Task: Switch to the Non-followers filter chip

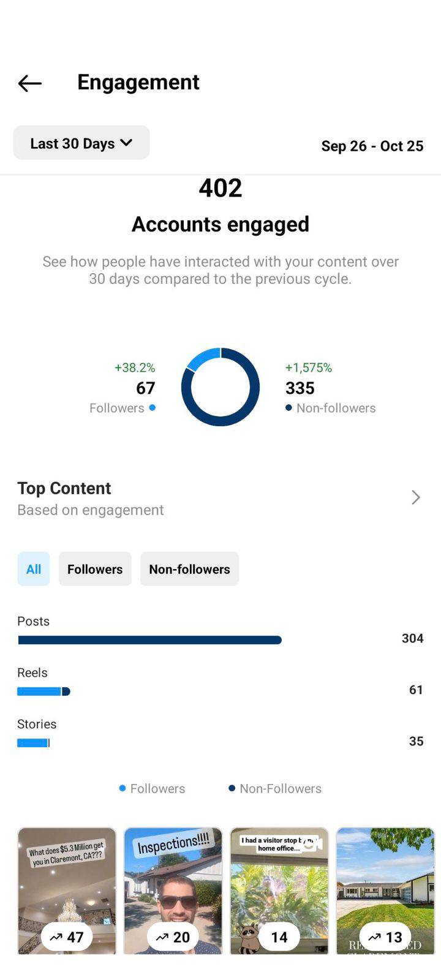Action: pyautogui.click(x=189, y=569)
